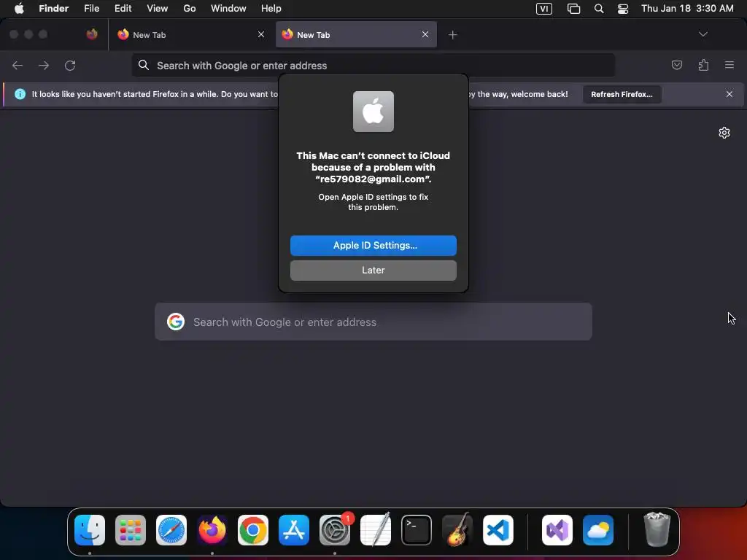Open the Finder menu
Screen dimensions: 747x560
[x=53, y=8]
